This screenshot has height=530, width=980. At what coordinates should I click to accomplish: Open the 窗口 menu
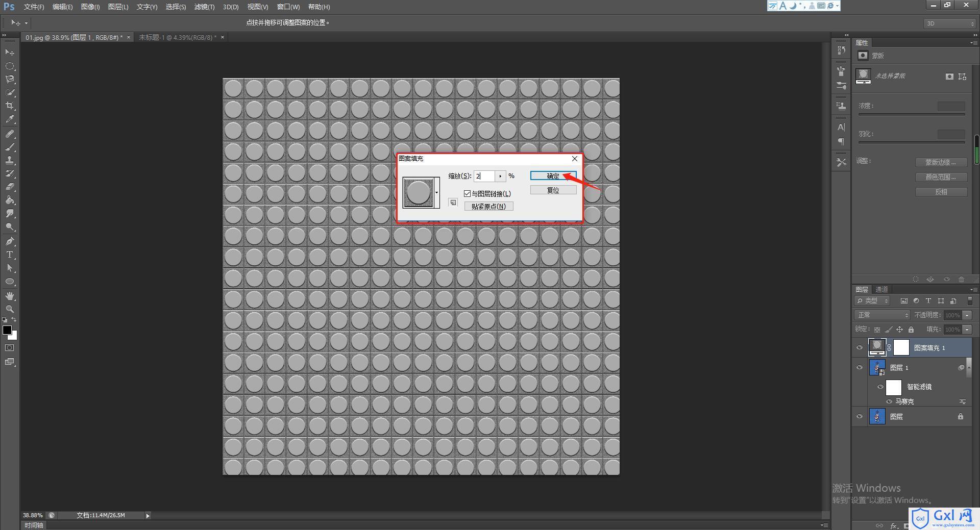288,7
